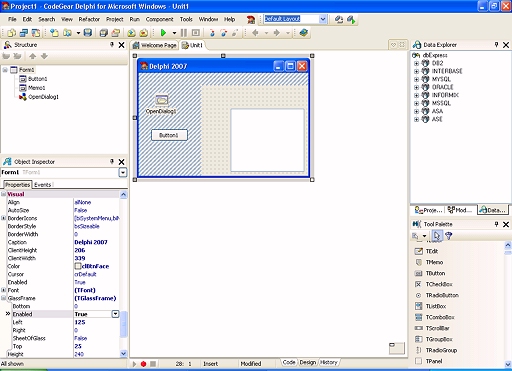Click the form position preview thumbnail
The height and width of the screenshot is (371, 512).
[397, 348]
